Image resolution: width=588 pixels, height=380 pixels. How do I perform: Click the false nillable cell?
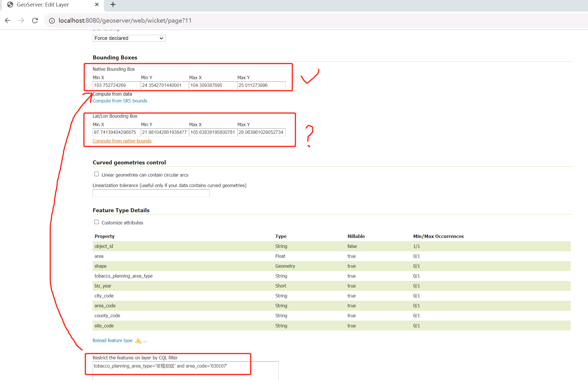tap(352, 246)
